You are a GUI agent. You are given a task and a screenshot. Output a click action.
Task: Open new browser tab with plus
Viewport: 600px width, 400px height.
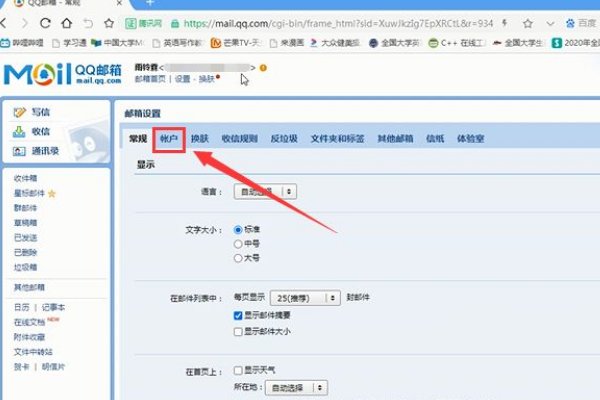coord(150,3)
